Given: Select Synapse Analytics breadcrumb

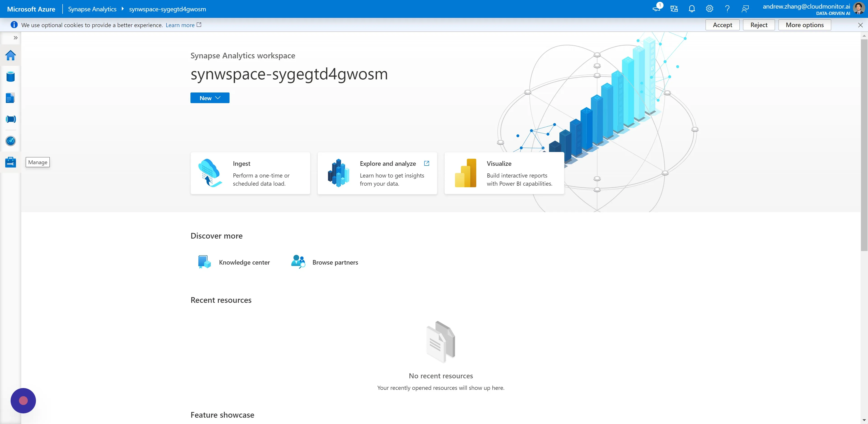Looking at the screenshot, I should click(x=92, y=9).
